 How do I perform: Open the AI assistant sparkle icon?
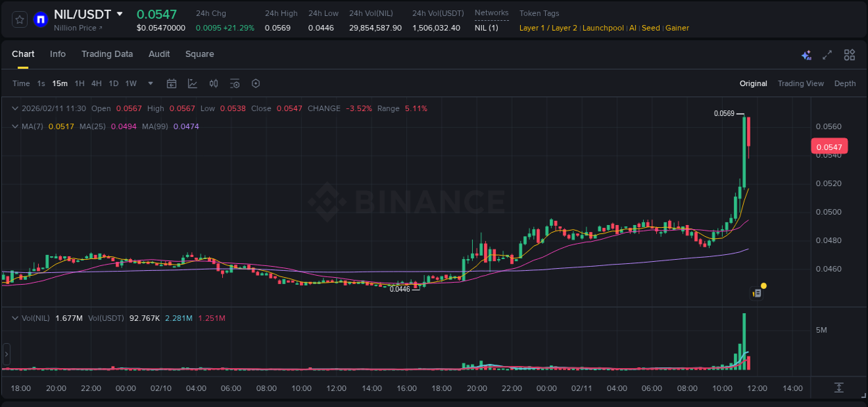806,54
